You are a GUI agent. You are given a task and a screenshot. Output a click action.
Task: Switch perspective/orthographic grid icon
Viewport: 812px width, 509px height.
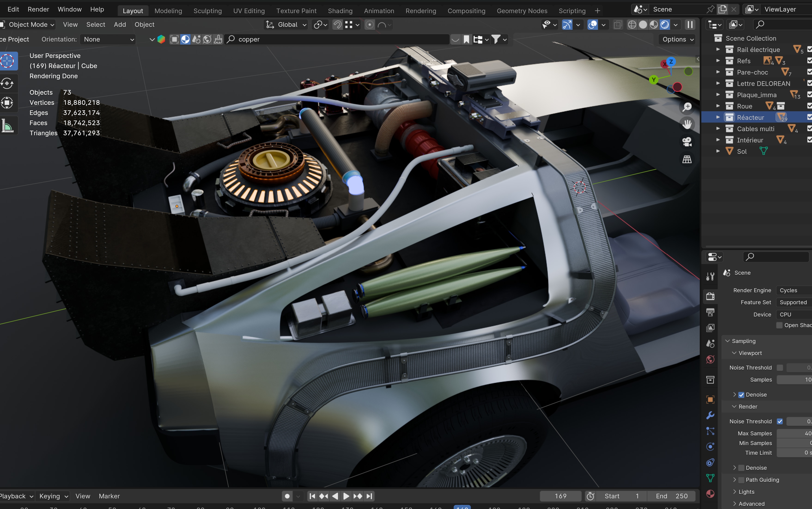point(687,159)
